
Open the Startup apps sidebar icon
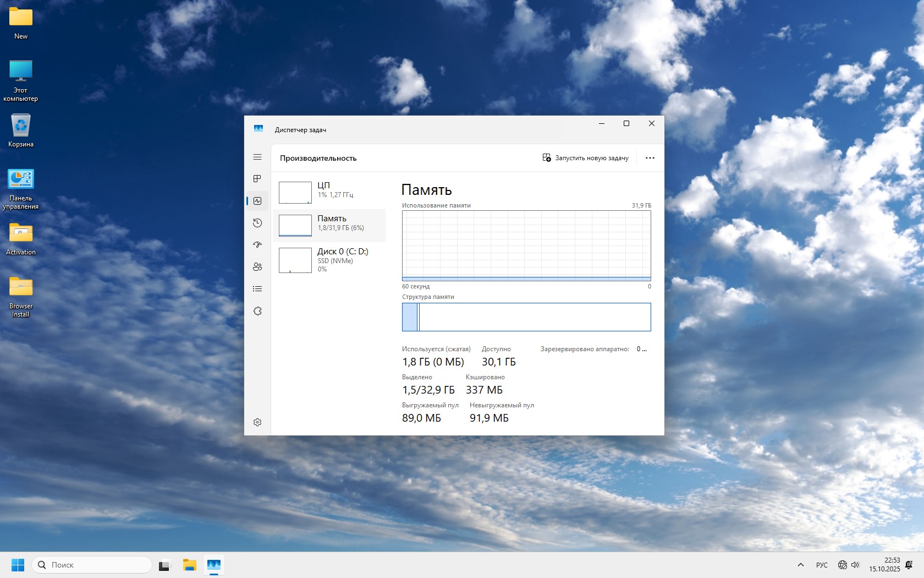coord(257,245)
